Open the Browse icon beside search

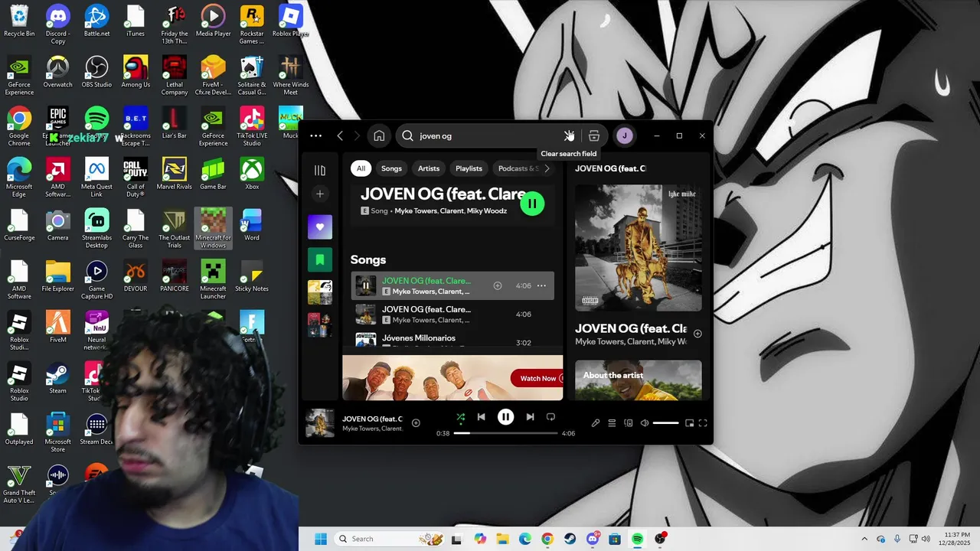pos(594,135)
